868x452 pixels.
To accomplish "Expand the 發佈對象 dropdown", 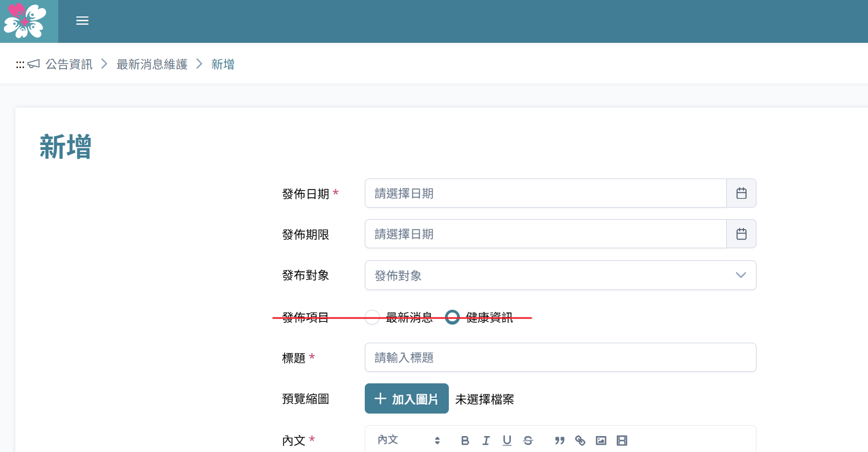I will [560, 275].
